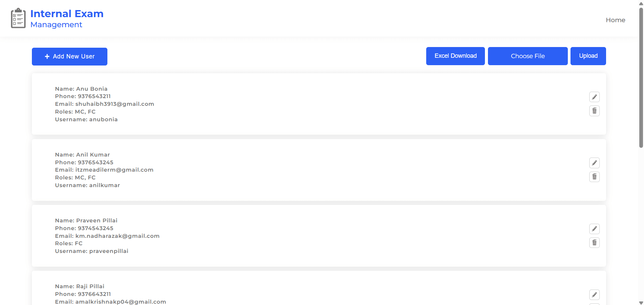
Task: Click the Management subtitle text
Action: [x=56, y=25]
